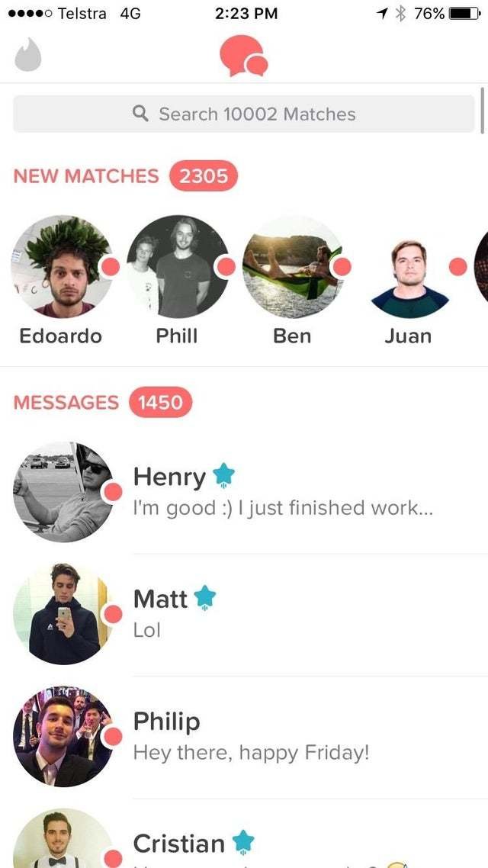
Task: Open Ben's hammock match photo
Action: (x=294, y=266)
